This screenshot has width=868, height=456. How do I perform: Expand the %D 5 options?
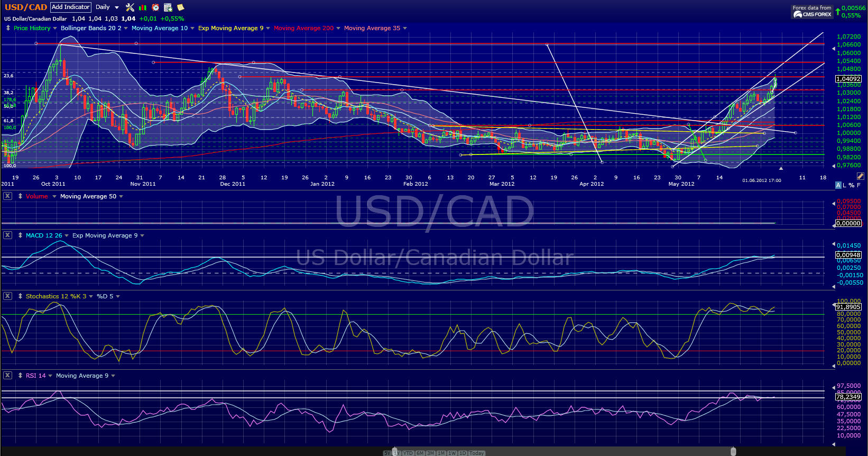[118, 296]
